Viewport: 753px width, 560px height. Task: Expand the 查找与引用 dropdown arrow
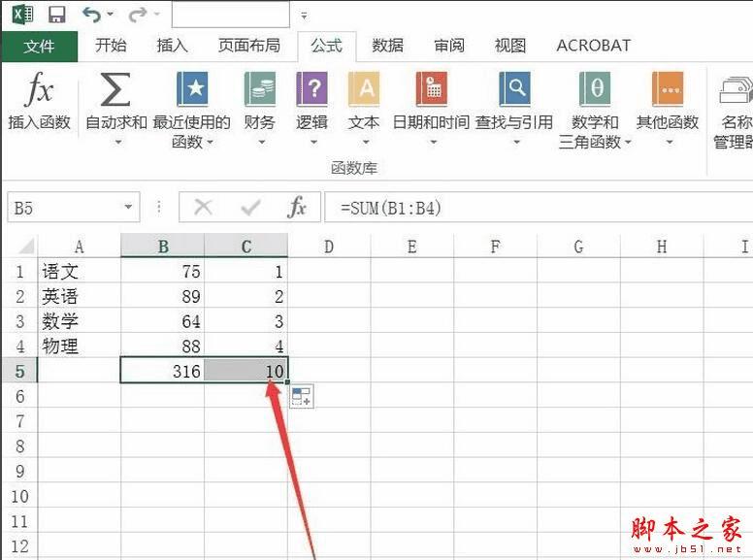pyautogui.click(x=517, y=142)
